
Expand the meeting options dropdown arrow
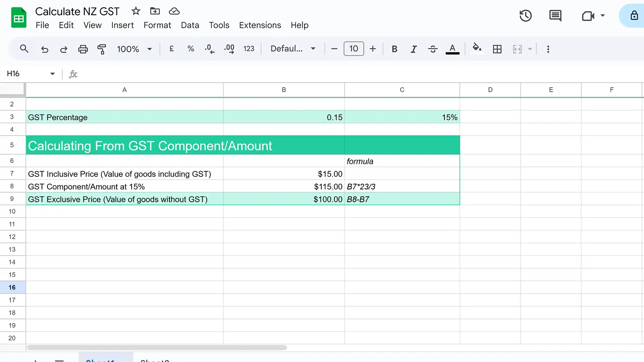(603, 16)
